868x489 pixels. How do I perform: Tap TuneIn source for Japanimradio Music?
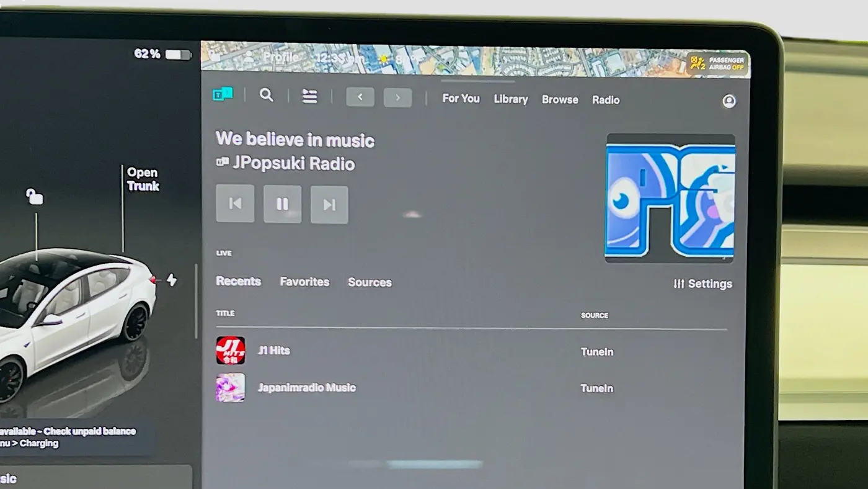click(x=596, y=388)
